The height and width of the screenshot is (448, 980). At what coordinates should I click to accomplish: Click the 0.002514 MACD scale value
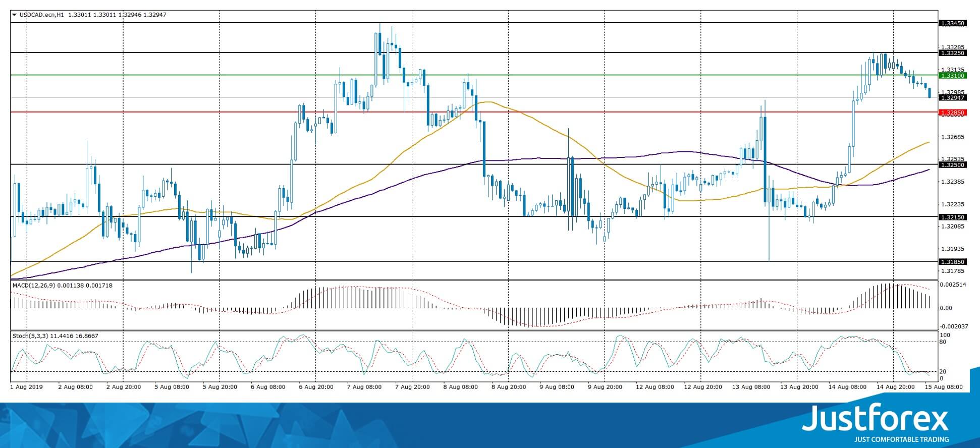pyautogui.click(x=953, y=285)
